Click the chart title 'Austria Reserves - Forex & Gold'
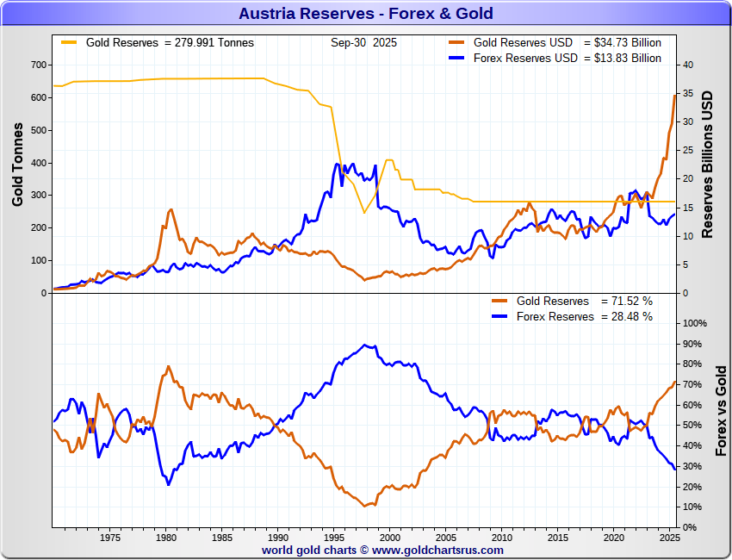This screenshot has height=560, width=732. point(366,13)
